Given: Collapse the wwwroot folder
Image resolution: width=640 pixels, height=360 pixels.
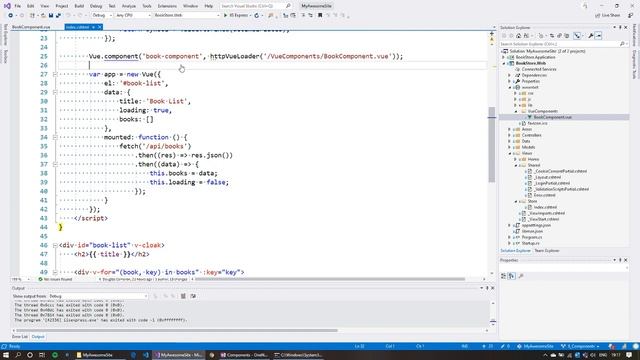Looking at the screenshot, I should (x=509, y=87).
